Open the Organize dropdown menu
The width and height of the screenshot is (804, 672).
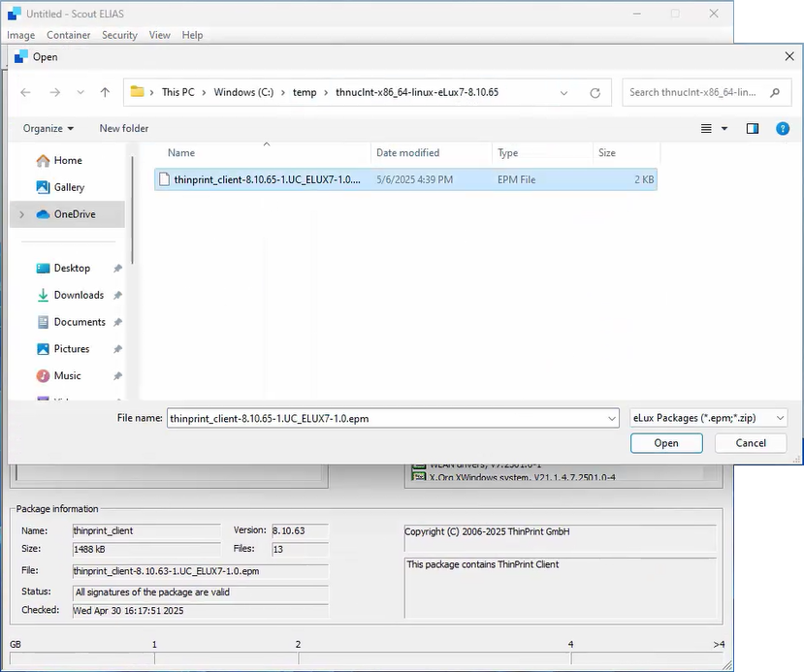(x=48, y=128)
